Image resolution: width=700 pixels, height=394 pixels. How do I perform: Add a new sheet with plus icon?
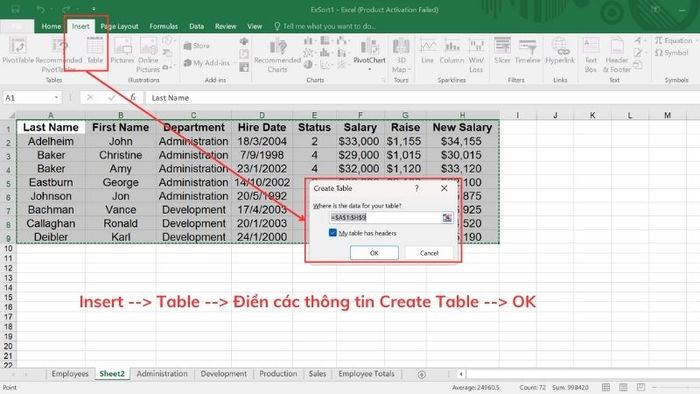pyautogui.click(x=421, y=374)
